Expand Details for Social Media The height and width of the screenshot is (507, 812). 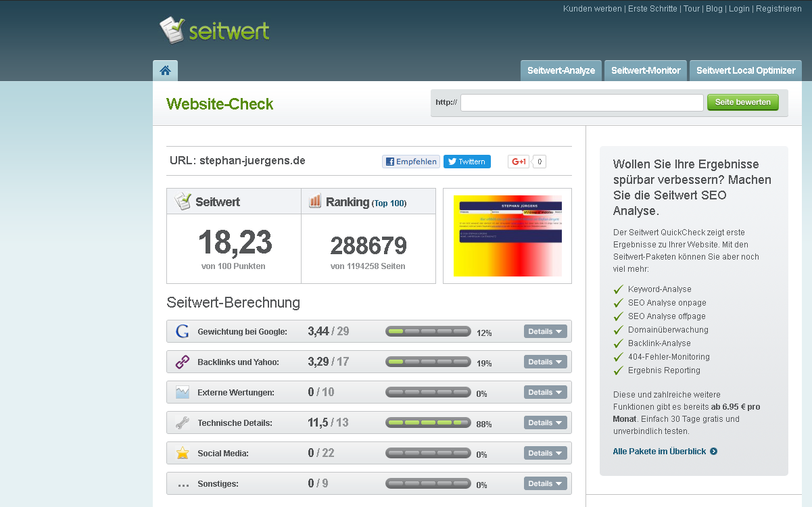[546, 453]
